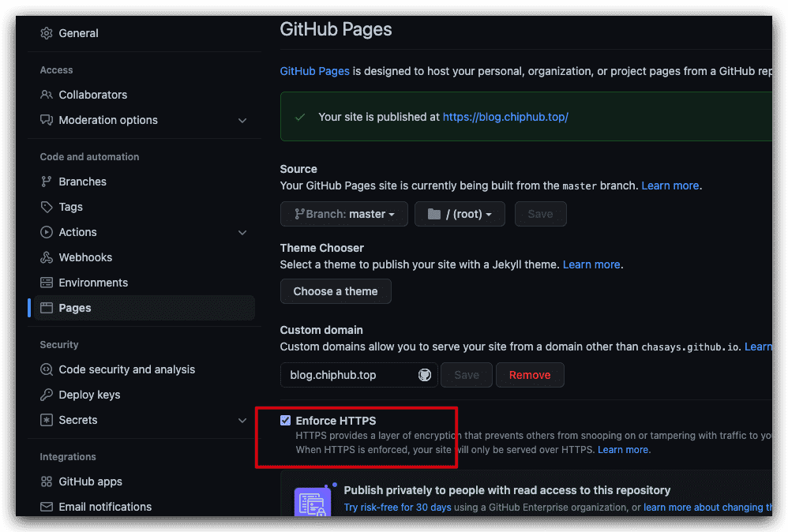Click the GitHub apps grid icon
Screen dimensions: 788x532
click(x=47, y=481)
